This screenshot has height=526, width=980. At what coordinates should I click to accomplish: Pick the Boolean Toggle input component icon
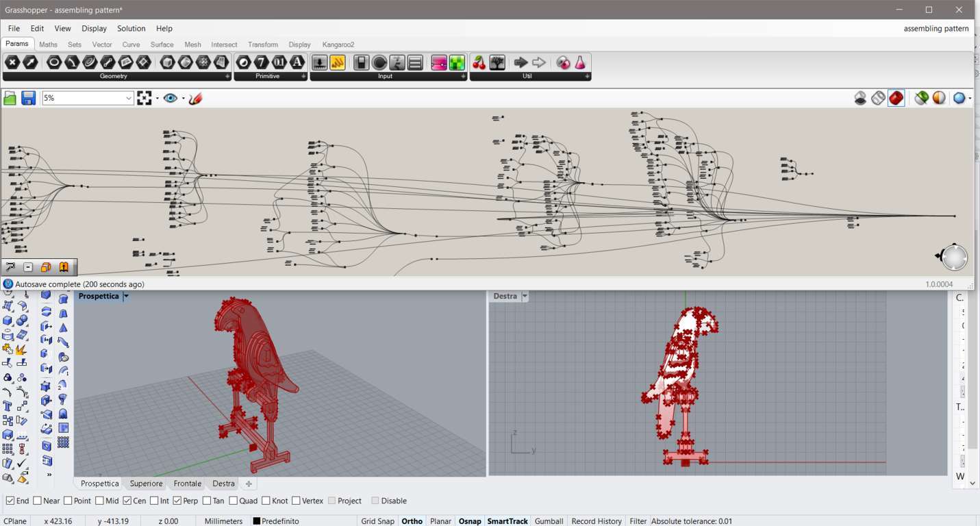click(x=362, y=63)
